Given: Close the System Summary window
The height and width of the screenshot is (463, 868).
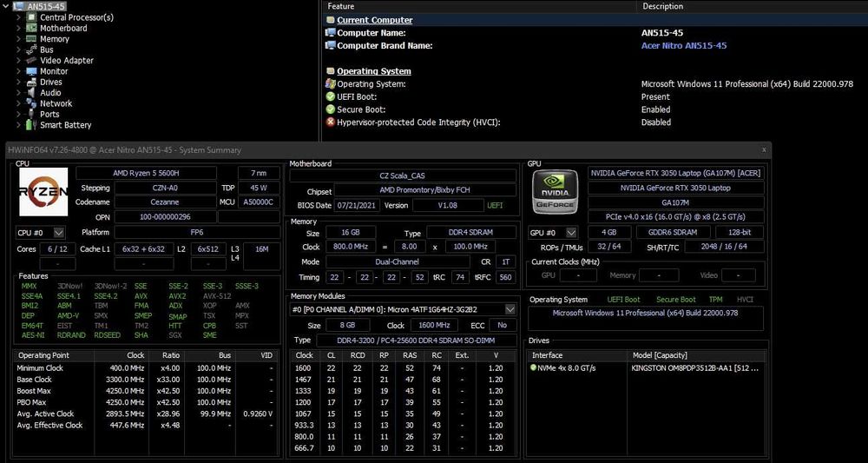Looking at the screenshot, I should click(x=764, y=150).
